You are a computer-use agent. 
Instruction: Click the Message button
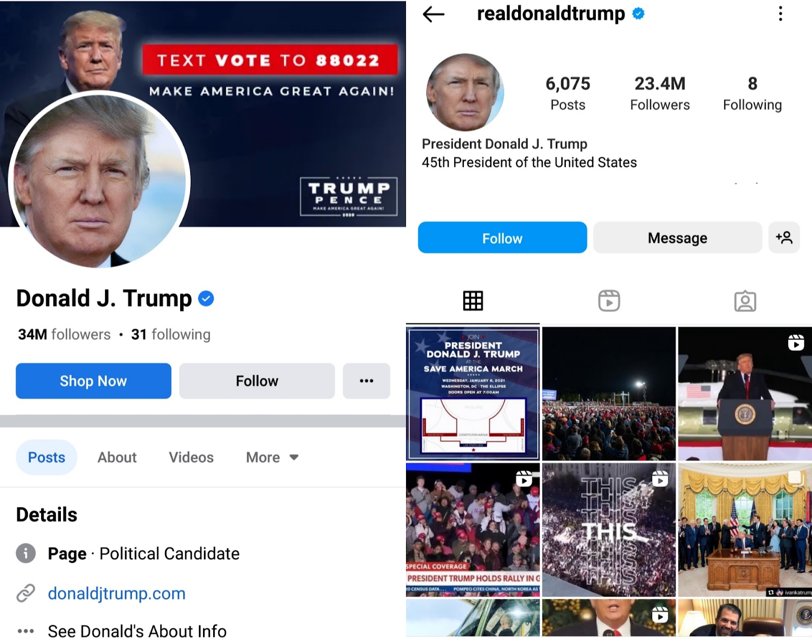click(678, 238)
